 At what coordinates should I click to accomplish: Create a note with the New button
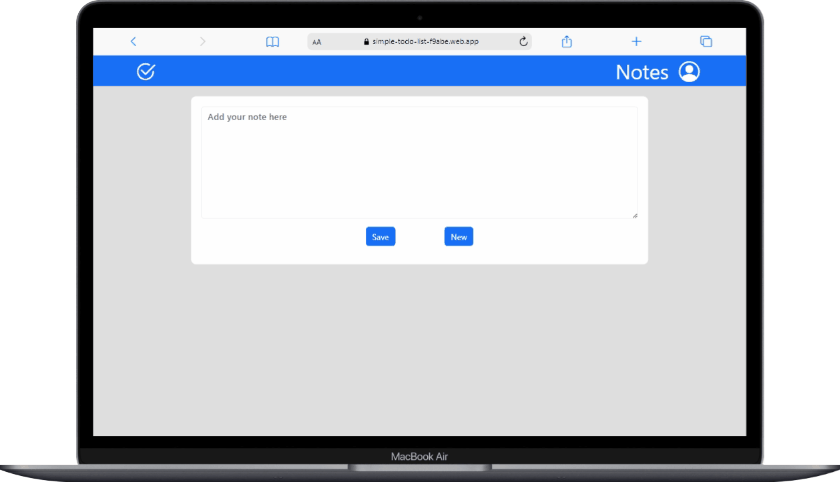coord(459,237)
